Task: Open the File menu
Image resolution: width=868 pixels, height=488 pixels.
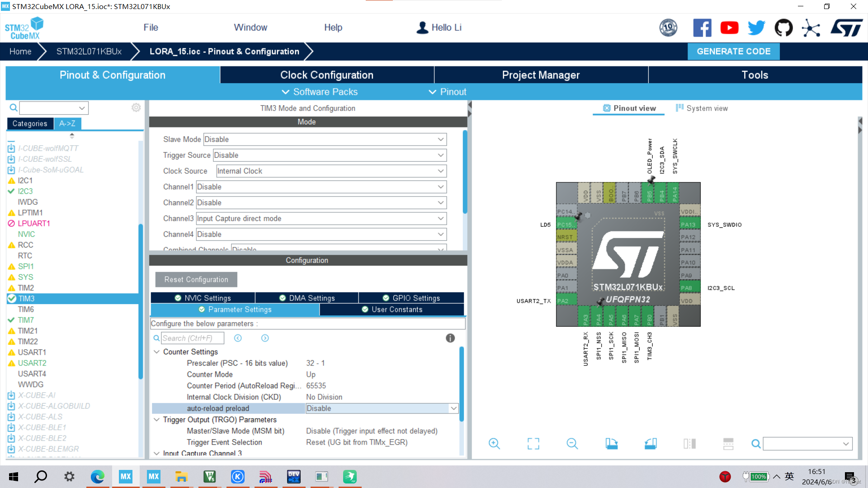Action: point(151,28)
